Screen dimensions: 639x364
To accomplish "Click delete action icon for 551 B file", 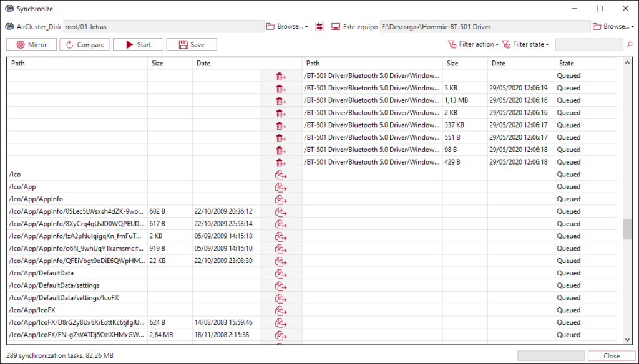I will [280, 138].
